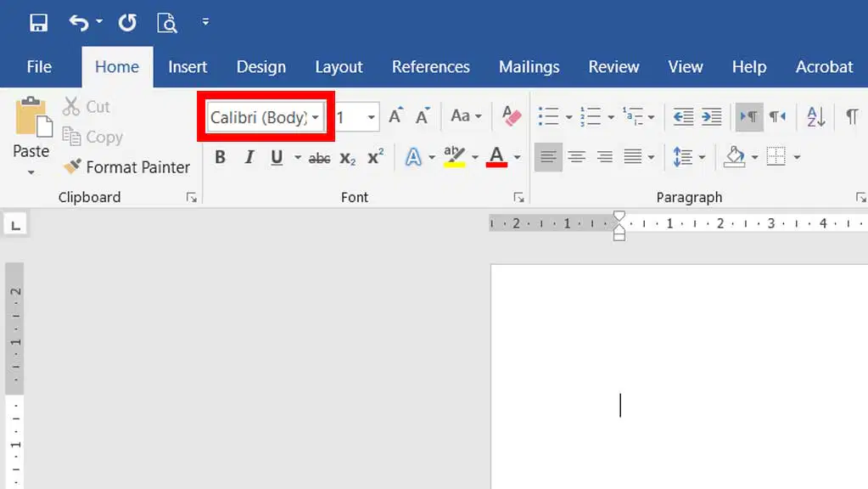
Task: Set left-to-right text direction
Action: 749,117
